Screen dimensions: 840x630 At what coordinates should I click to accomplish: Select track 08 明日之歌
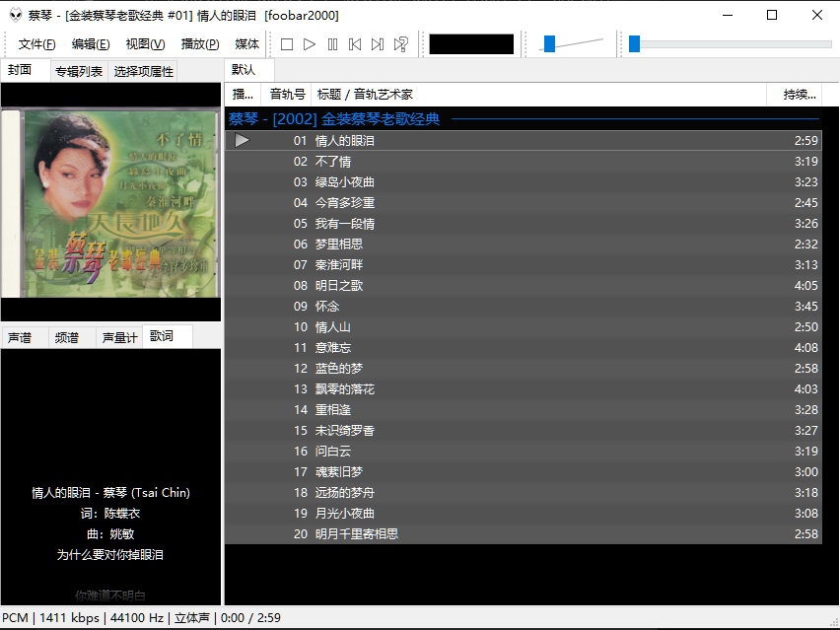tap(524, 286)
